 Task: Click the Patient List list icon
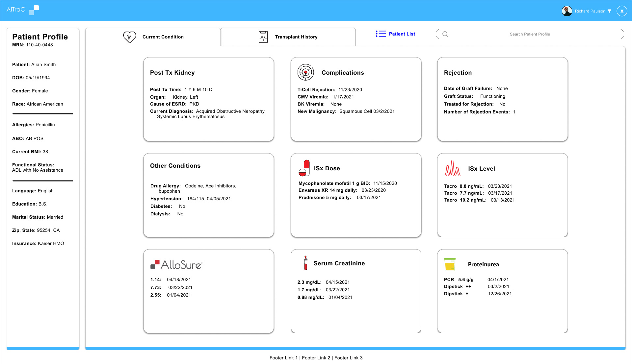coord(380,34)
